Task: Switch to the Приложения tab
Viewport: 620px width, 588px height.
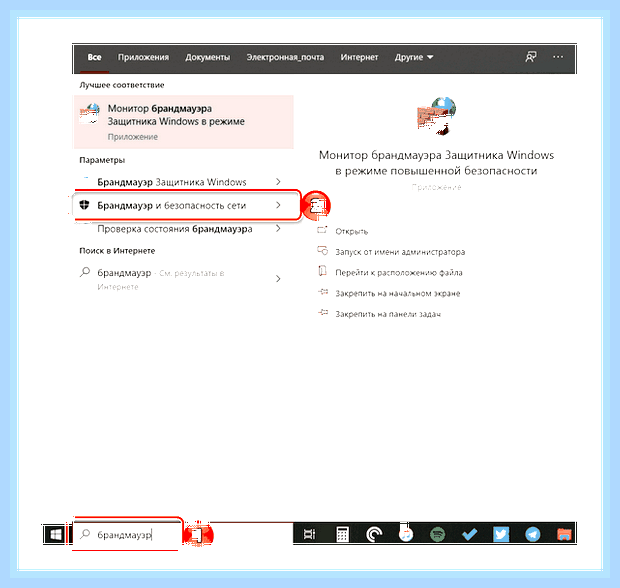Action: (x=143, y=57)
